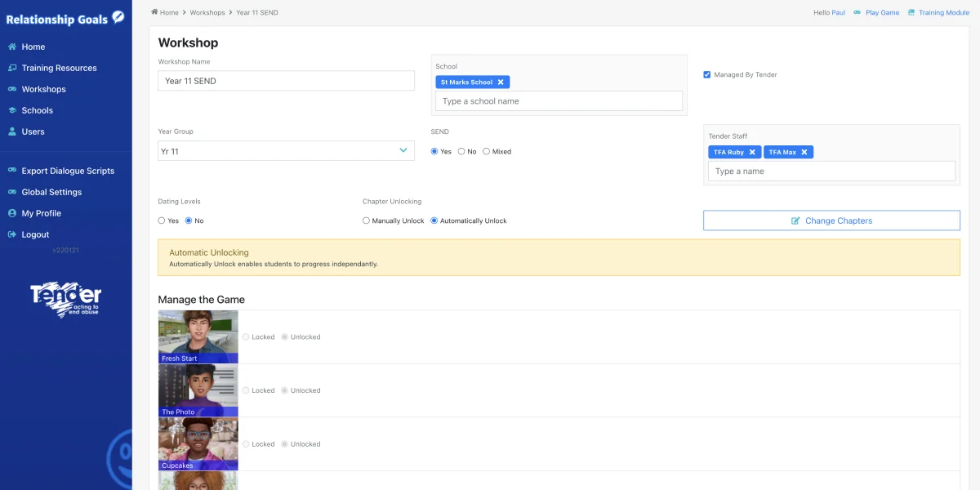Remove the TFA Max staff tag
Viewport: 980px width, 490px height.
point(804,152)
